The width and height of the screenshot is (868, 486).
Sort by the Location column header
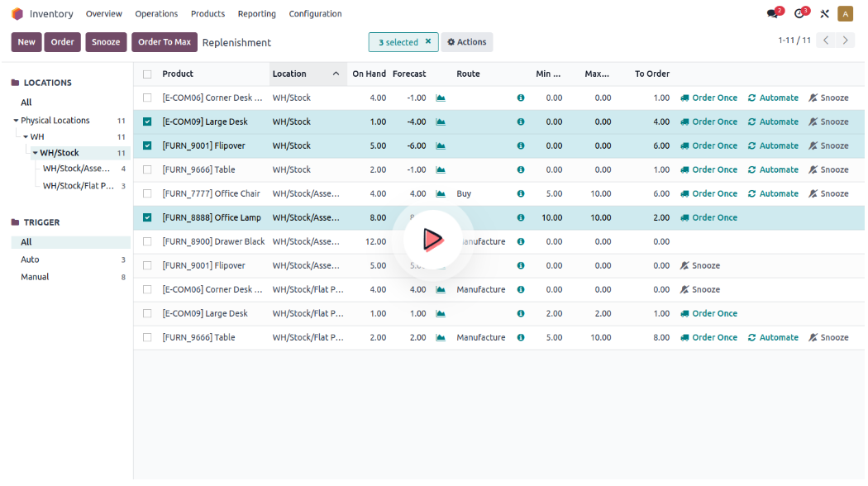pos(308,74)
